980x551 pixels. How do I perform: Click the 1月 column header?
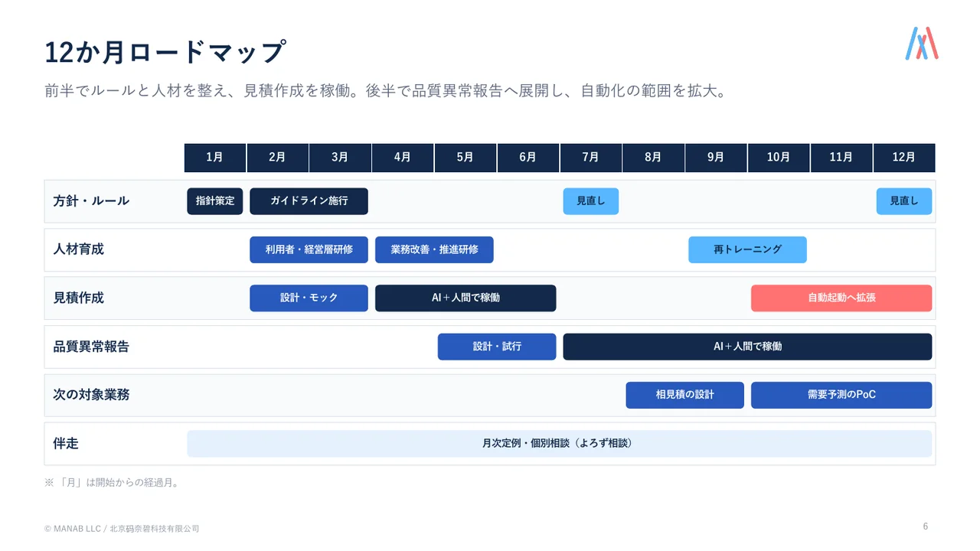(x=215, y=158)
